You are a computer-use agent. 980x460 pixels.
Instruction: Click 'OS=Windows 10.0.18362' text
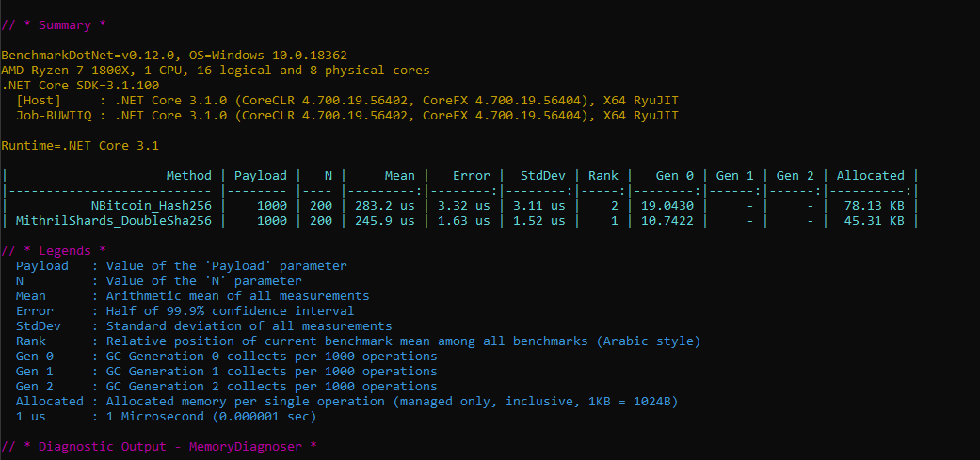[x=268, y=56]
